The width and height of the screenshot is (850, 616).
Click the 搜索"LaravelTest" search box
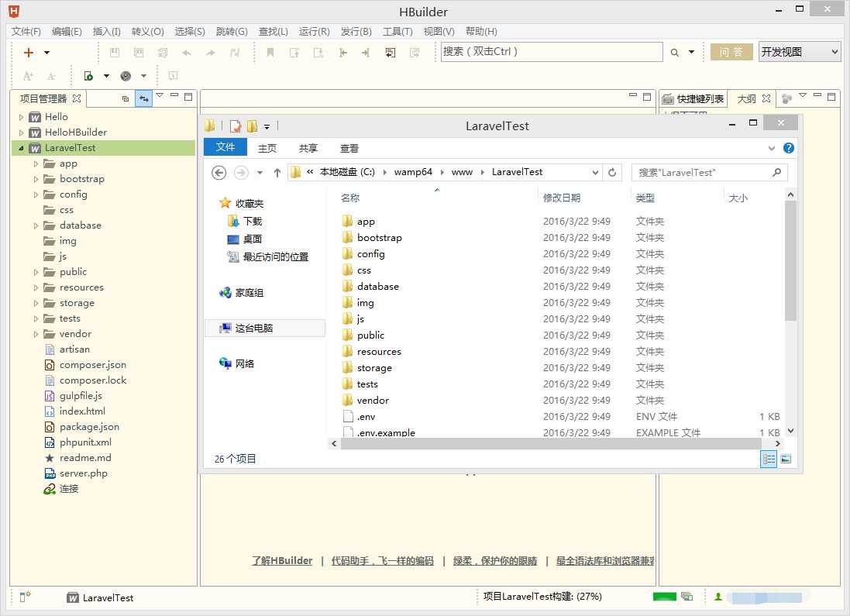pos(709,173)
